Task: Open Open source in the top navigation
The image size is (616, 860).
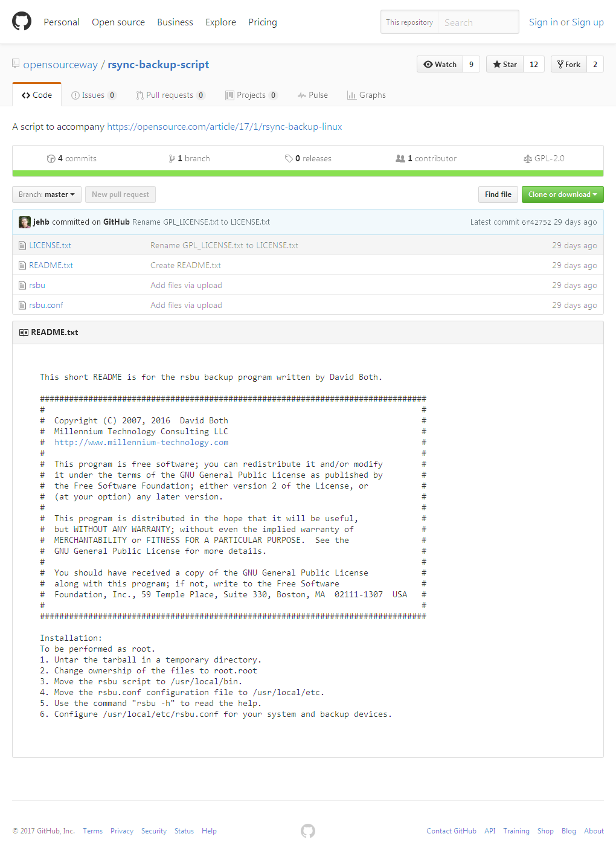Action: (118, 22)
